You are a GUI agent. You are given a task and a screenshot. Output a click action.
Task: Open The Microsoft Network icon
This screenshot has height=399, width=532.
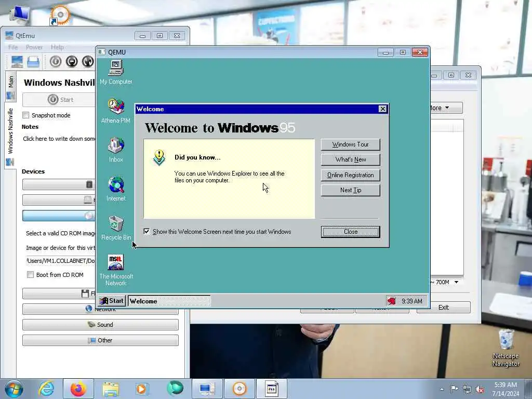(x=116, y=270)
